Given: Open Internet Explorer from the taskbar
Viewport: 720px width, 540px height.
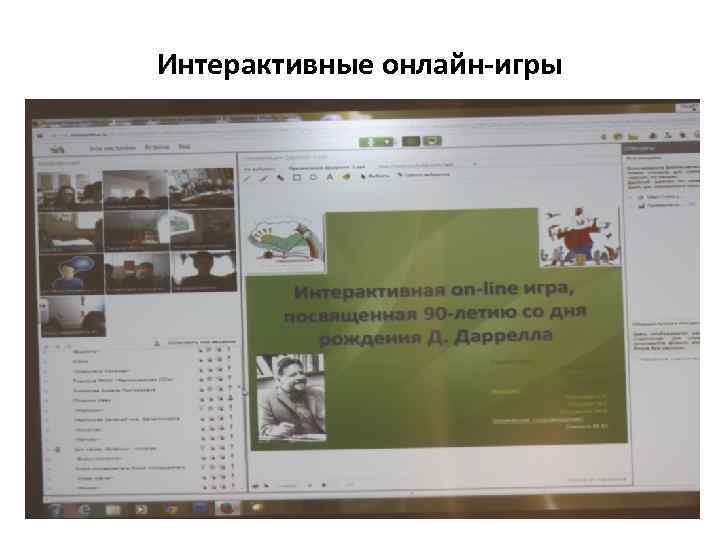Looking at the screenshot, I should click(84, 510).
